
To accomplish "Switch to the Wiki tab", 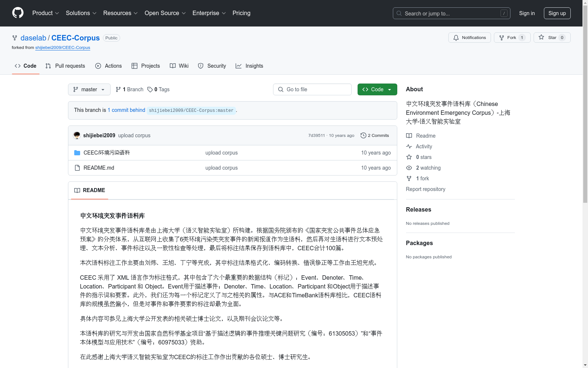I will tap(179, 66).
